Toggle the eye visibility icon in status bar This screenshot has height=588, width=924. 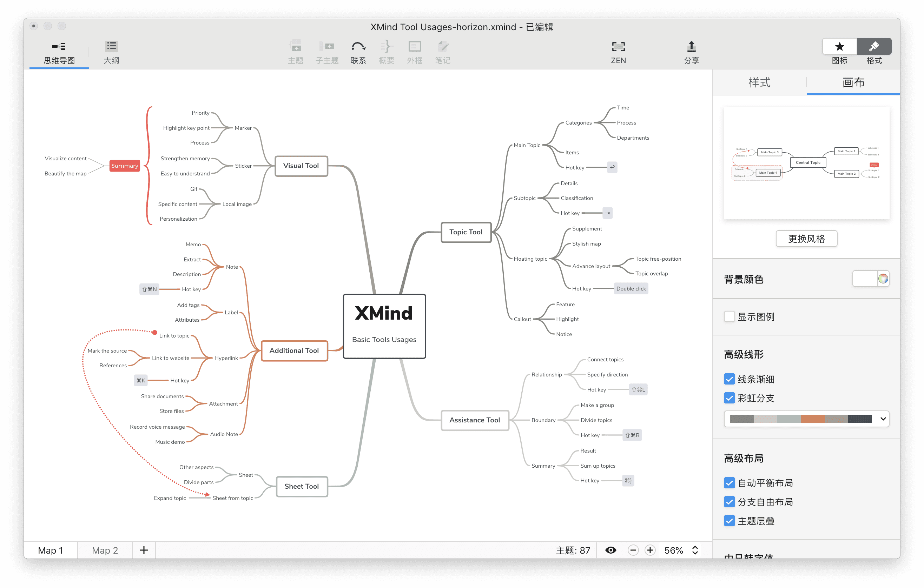pos(610,550)
